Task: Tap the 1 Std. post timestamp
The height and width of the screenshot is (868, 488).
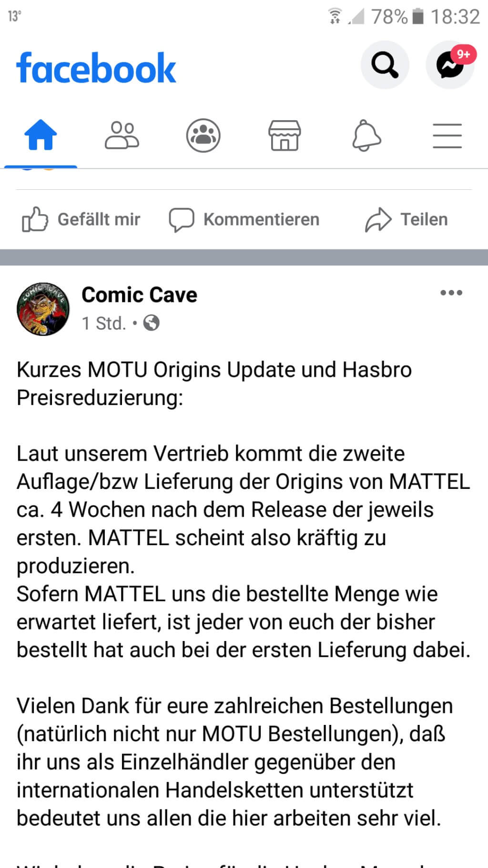Action: [104, 323]
